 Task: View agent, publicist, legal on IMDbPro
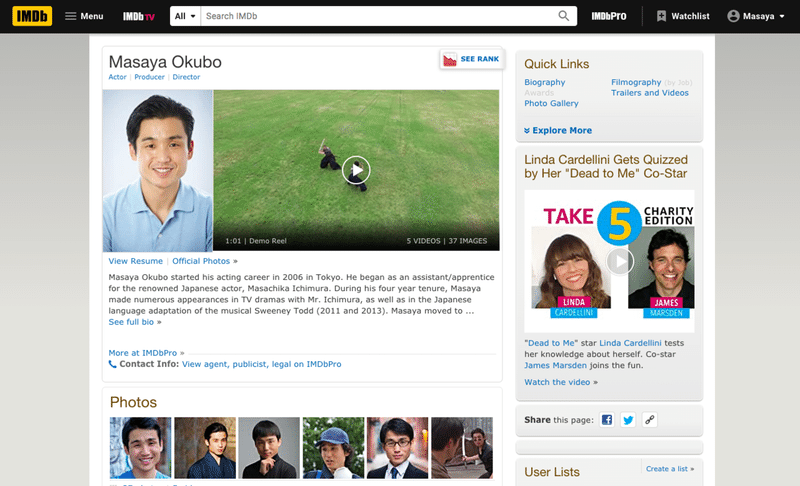[x=262, y=364]
